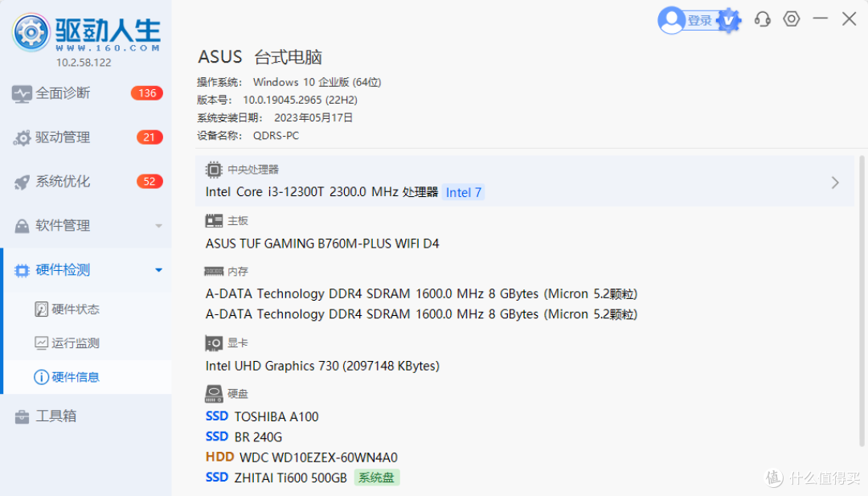
Task: Click the 内存 memory icon
Action: click(214, 271)
